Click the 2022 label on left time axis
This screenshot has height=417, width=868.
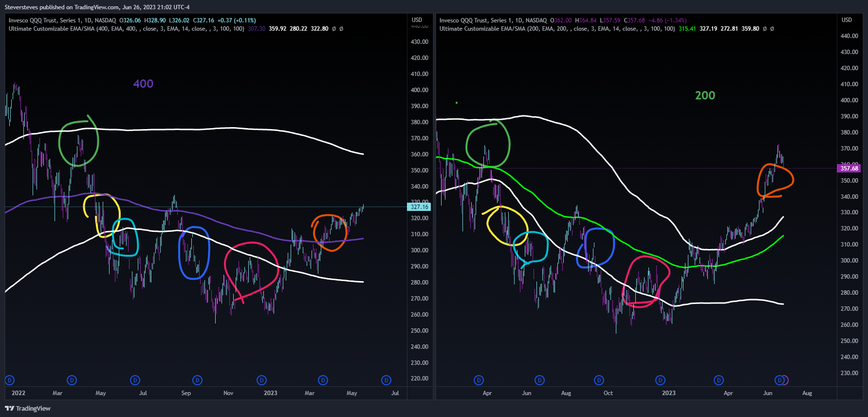(x=18, y=393)
